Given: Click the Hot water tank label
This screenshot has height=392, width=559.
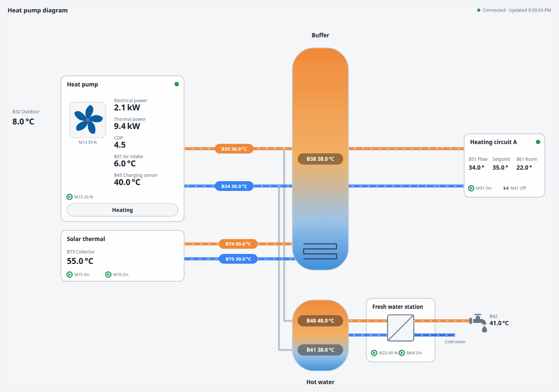Looking at the screenshot, I should pos(320,382).
